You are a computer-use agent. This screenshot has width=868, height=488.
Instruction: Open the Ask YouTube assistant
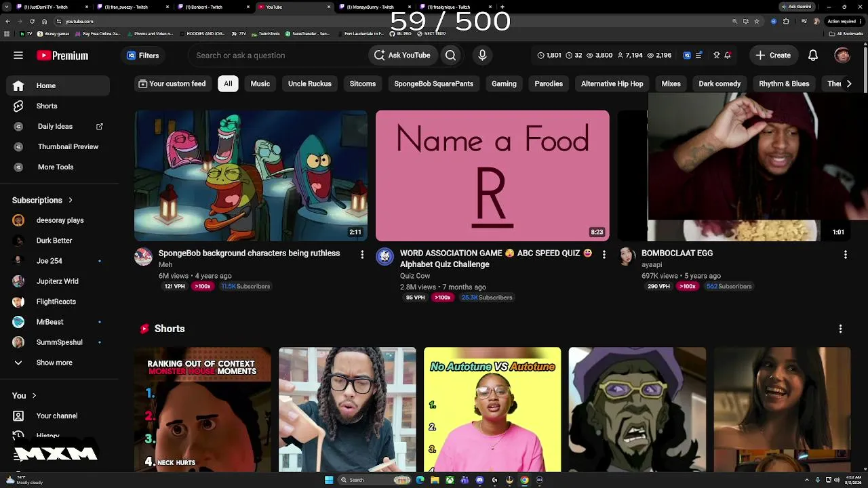[402, 56]
